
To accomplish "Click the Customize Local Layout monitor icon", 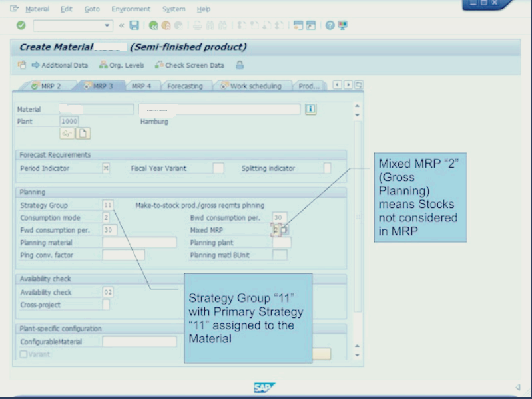I will [342, 25].
